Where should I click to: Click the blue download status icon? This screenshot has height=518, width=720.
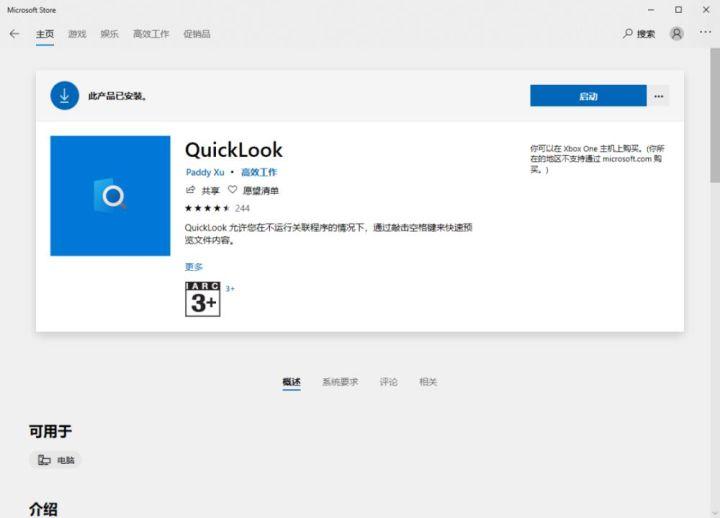(64, 96)
